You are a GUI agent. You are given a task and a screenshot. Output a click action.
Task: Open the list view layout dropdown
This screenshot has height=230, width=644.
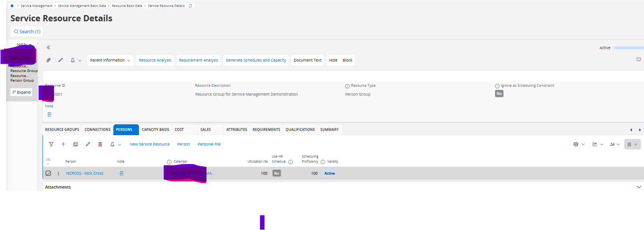pos(632,144)
